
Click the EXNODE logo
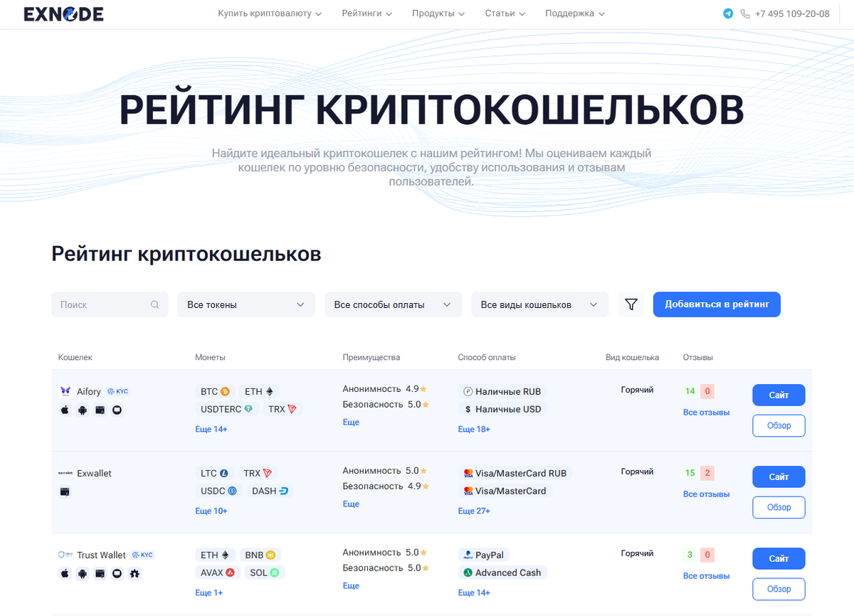tap(63, 14)
